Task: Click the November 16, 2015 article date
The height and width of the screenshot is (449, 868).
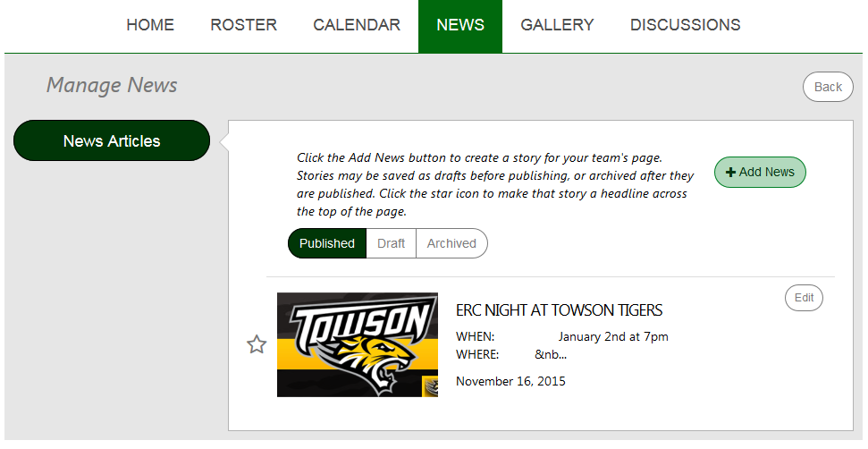Action: pos(510,381)
